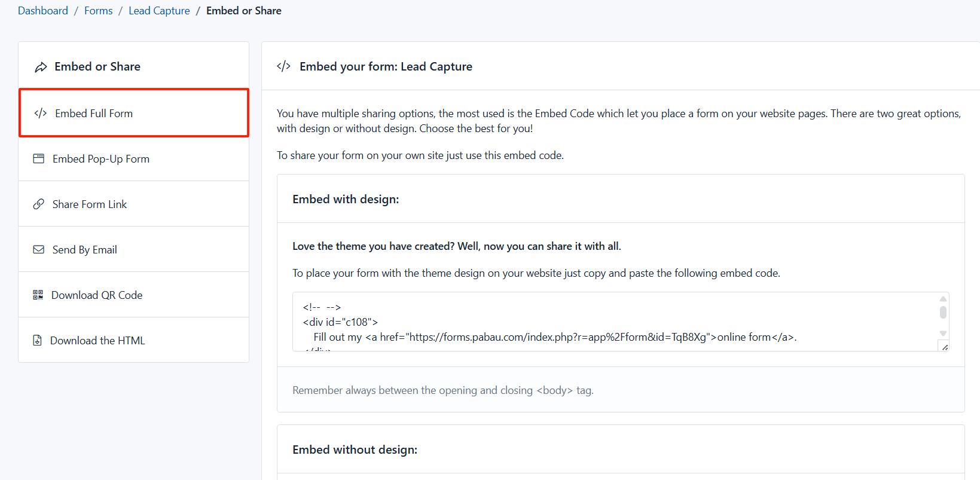Image resolution: width=980 pixels, height=480 pixels.
Task: Click 'Love the theme you have created?' text
Action: pos(457,246)
